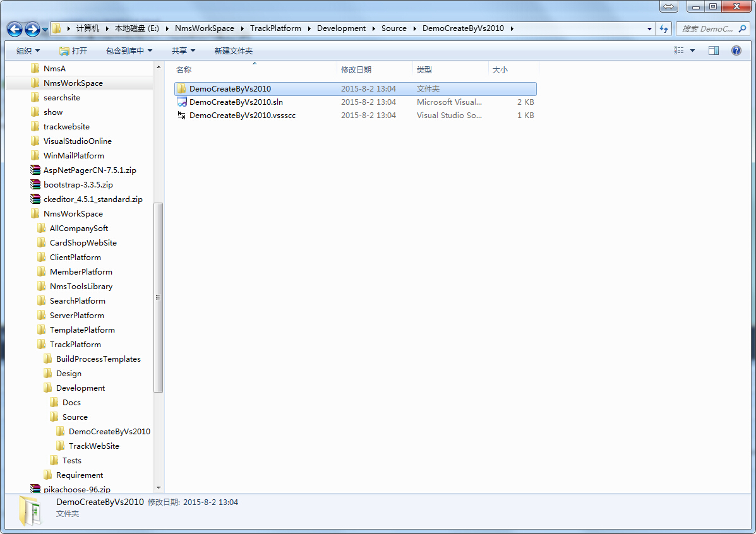756x534 pixels.
Task: Open NmsToolsLibrary folder icon in tree
Action: tap(42, 286)
